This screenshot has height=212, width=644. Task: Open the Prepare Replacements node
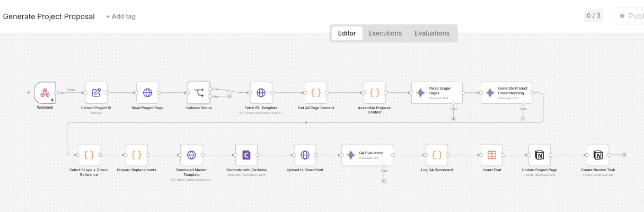136,155
